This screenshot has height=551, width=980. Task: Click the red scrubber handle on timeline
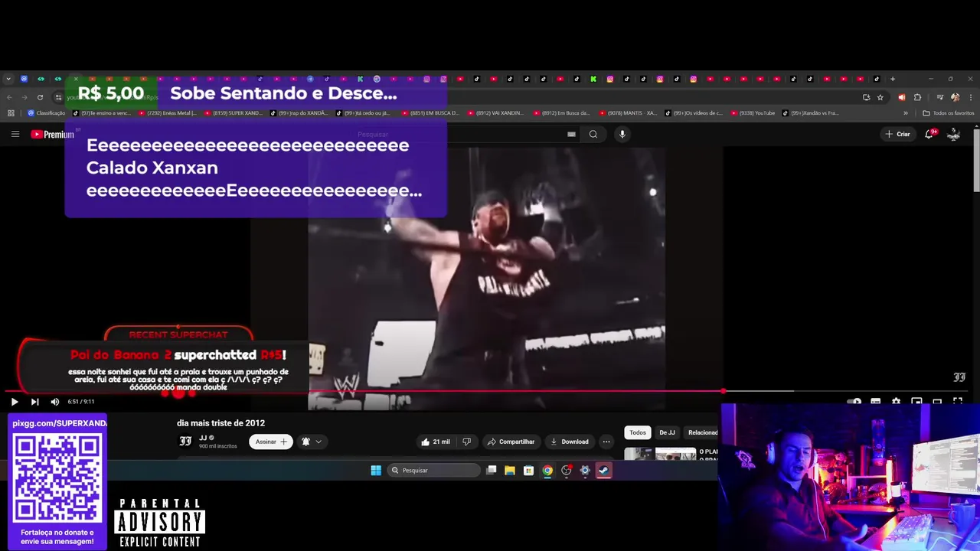(724, 391)
